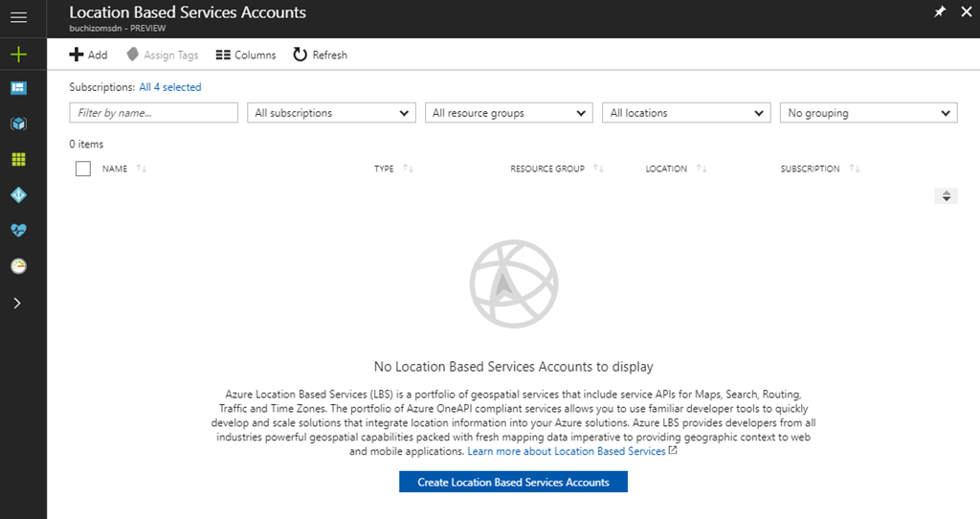
Task: Pin the blade using pin icon
Action: 939,11
